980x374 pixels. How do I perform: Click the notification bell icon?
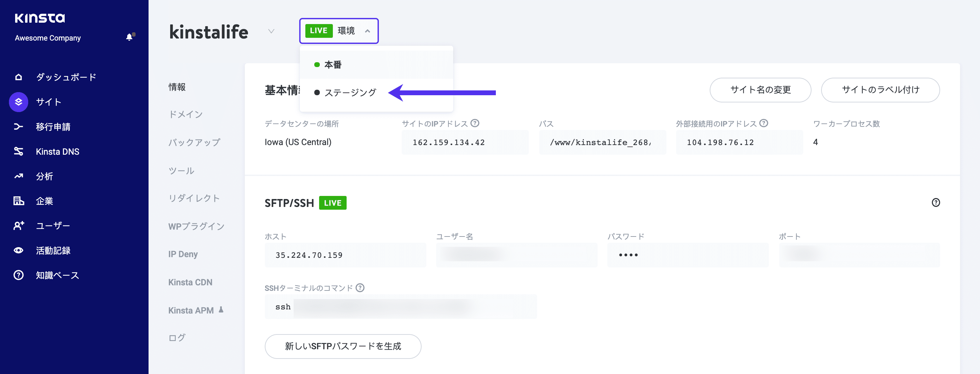129,37
